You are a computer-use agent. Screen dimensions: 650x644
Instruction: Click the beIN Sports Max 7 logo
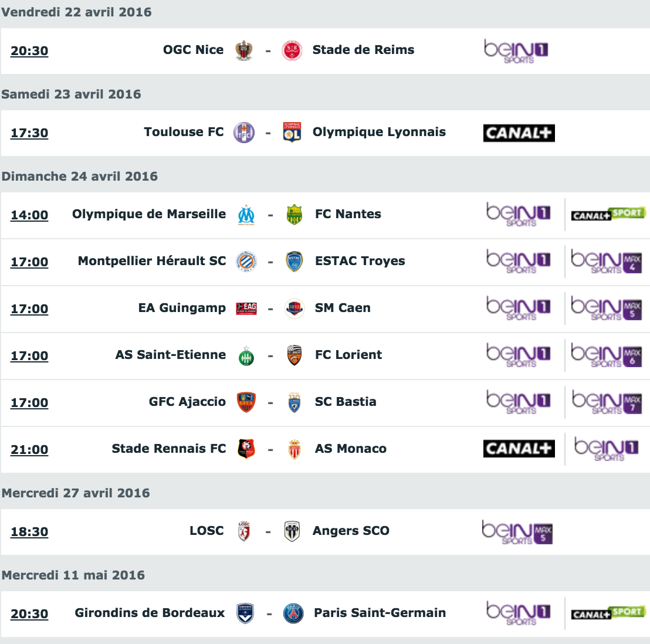607,402
